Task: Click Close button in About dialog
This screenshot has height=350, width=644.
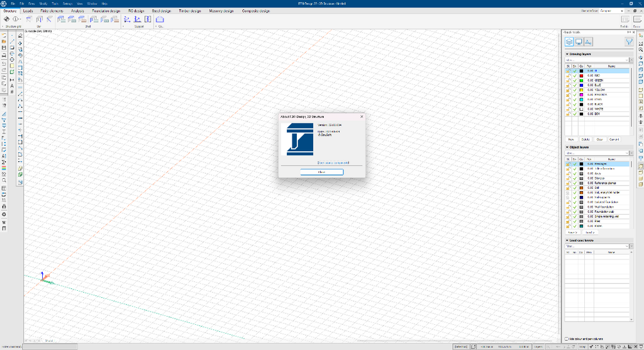Action: tap(321, 172)
